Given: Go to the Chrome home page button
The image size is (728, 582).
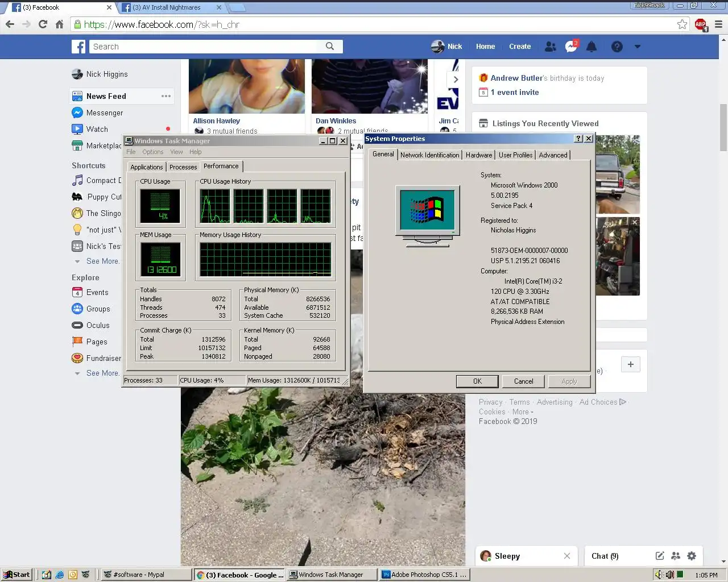Looking at the screenshot, I should point(59,24).
